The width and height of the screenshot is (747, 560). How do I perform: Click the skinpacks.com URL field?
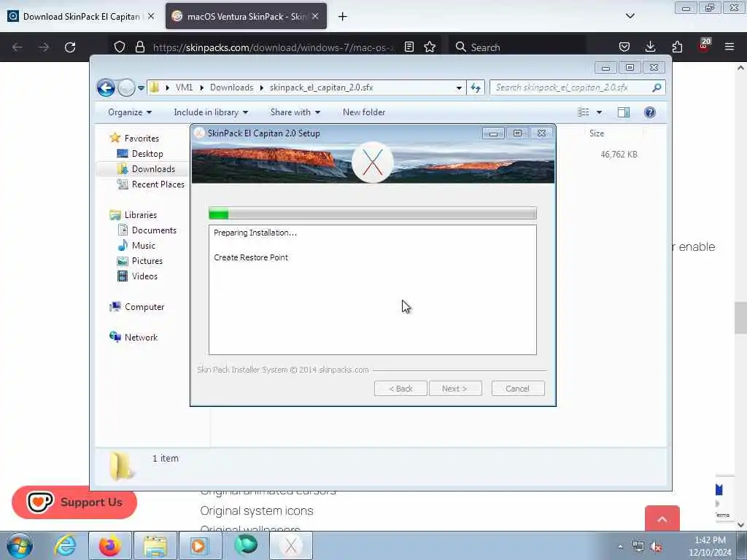(x=273, y=47)
